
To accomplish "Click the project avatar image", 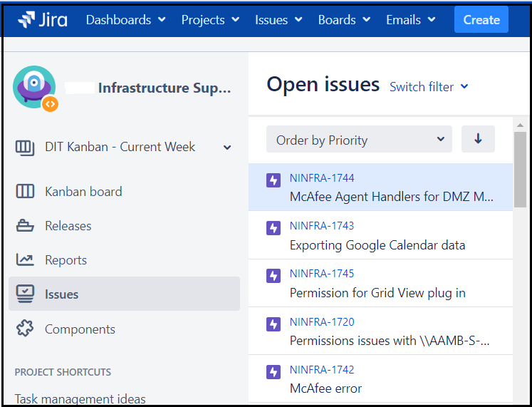I will pyautogui.click(x=36, y=88).
